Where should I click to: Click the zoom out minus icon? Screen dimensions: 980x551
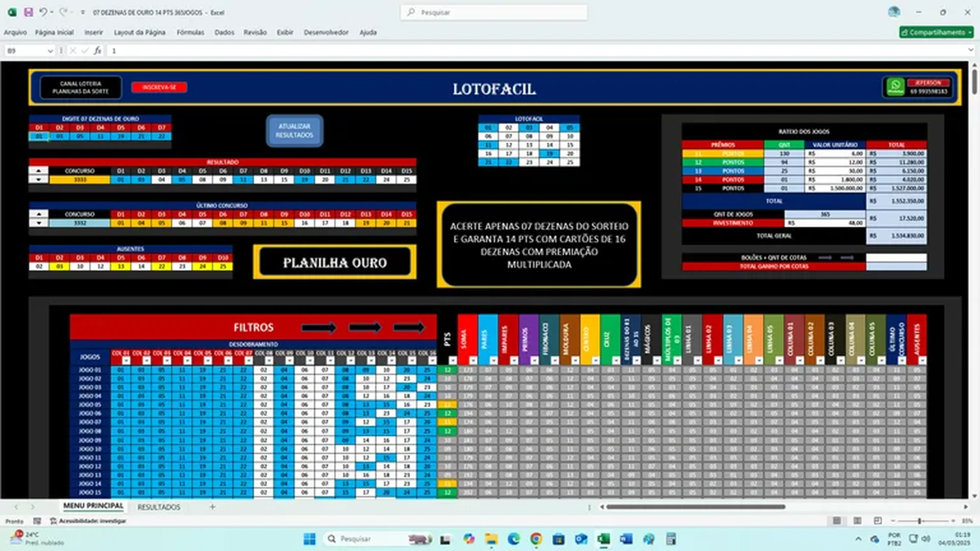893,521
